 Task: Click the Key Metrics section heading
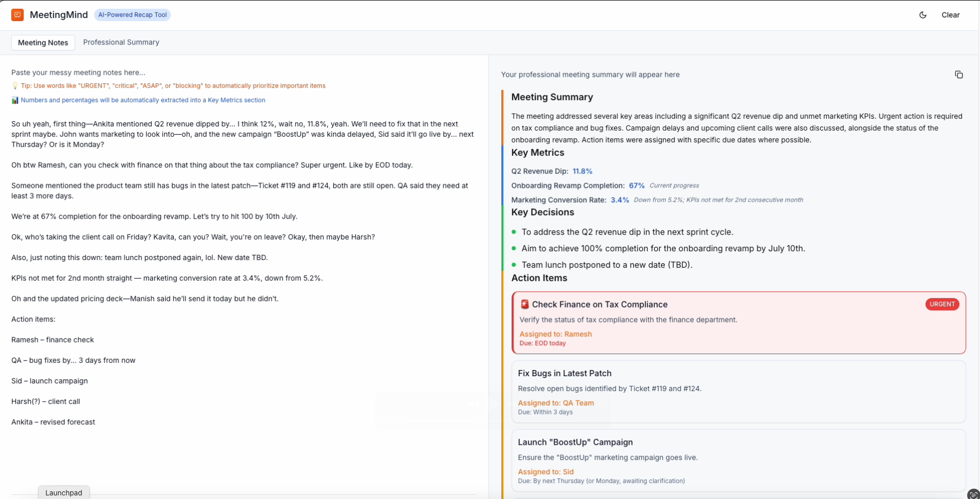[537, 153]
